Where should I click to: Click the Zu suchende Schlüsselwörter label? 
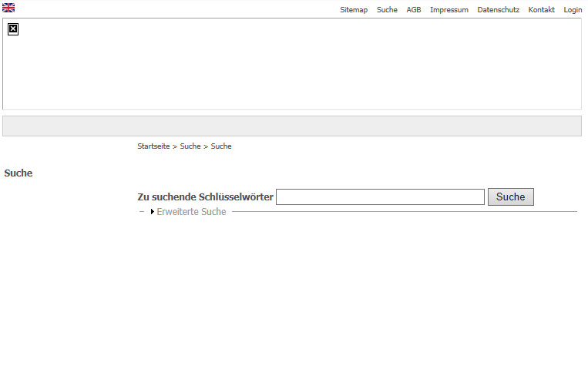(x=205, y=197)
